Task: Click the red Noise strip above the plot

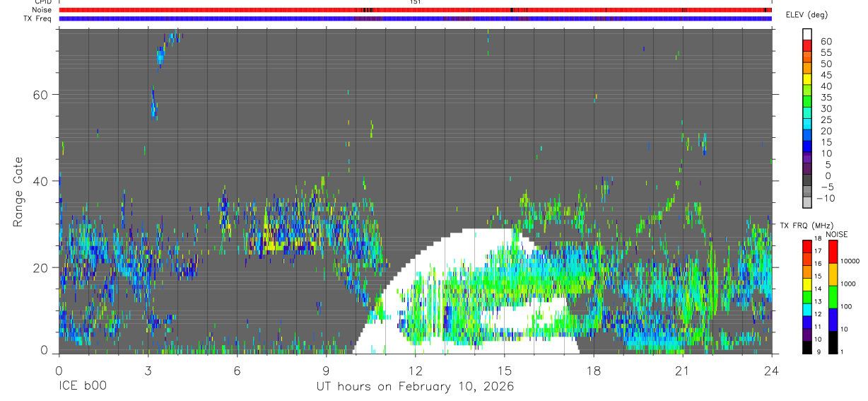Action: click(x=416, y=10)
